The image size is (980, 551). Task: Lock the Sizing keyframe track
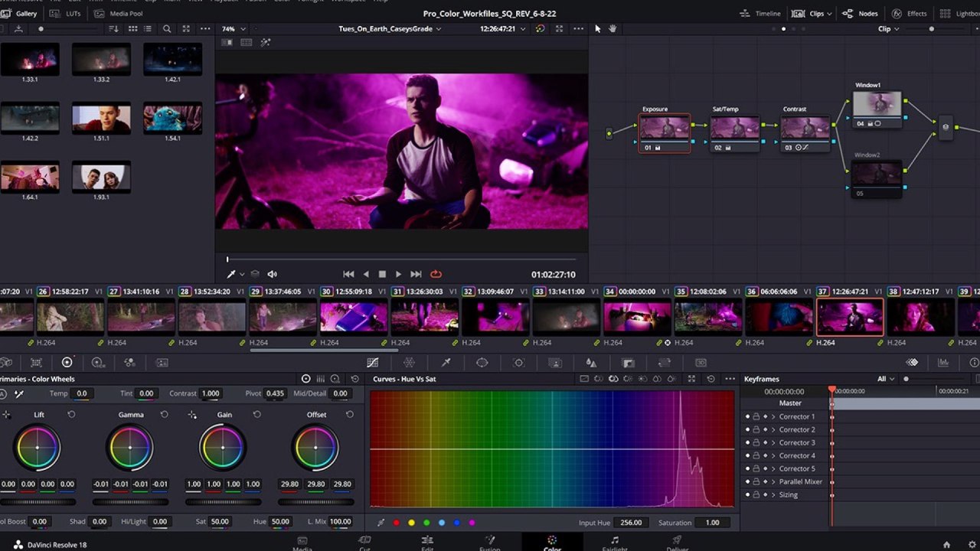click(x=756, y=494)
